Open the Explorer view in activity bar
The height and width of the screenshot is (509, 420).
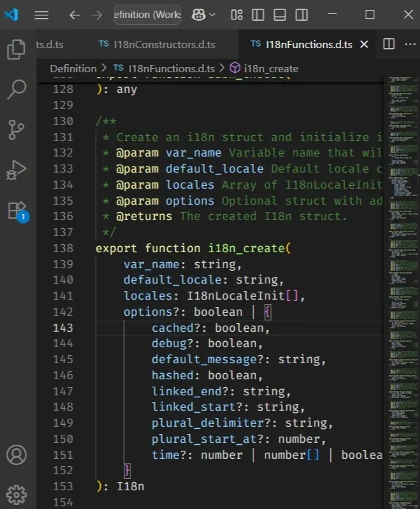point(16,49)
